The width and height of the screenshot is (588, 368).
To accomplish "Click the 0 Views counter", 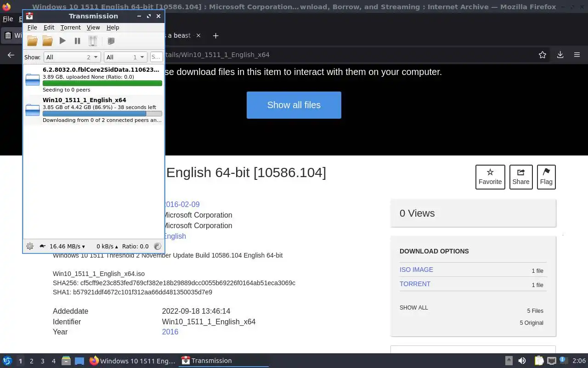I will tap(417, 213).
